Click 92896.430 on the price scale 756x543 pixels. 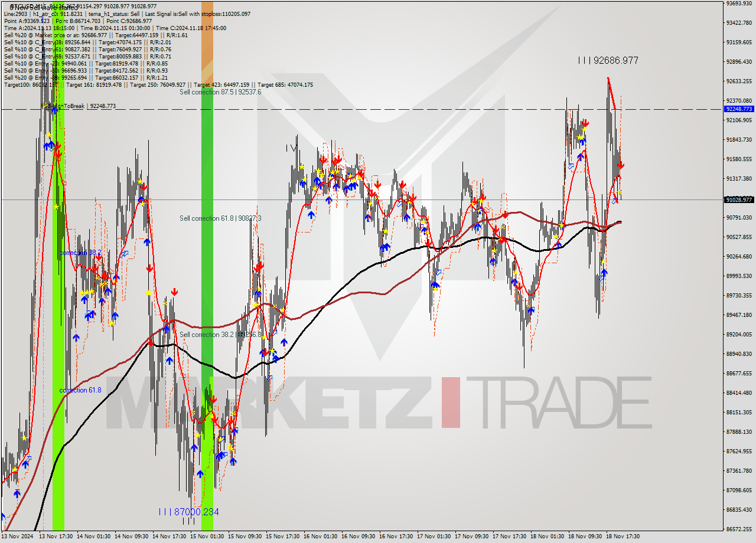point(739,61)
